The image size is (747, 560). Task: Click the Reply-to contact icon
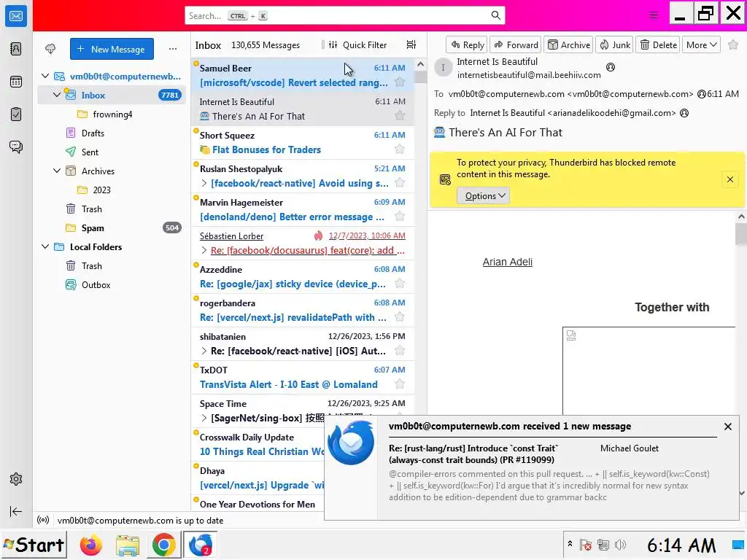coord(684,113)
